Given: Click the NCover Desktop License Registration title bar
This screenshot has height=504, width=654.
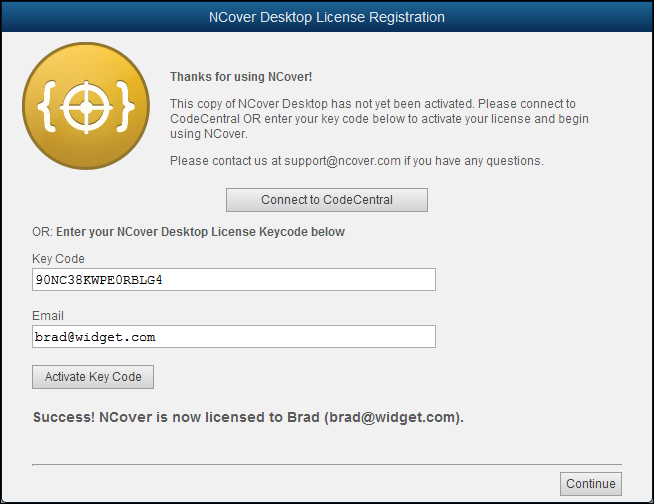Looking at the screenshot, I should coord(327,17).
